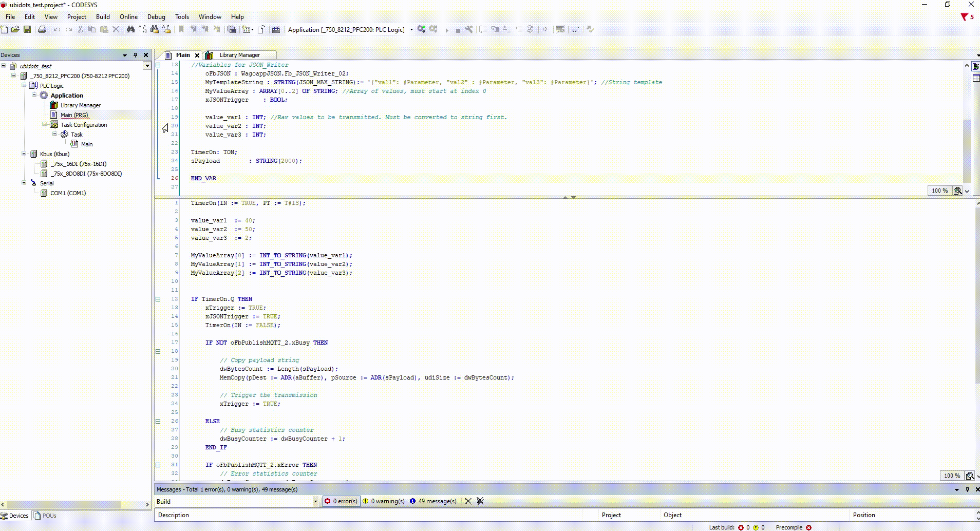Pin the Devices panel

coord(135,55)
